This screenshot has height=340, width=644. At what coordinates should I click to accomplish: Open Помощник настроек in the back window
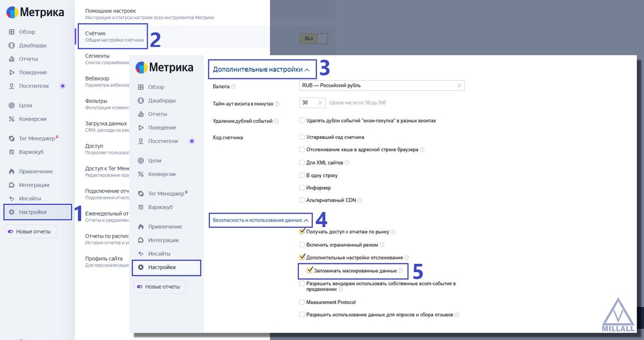tap(149, 14)
